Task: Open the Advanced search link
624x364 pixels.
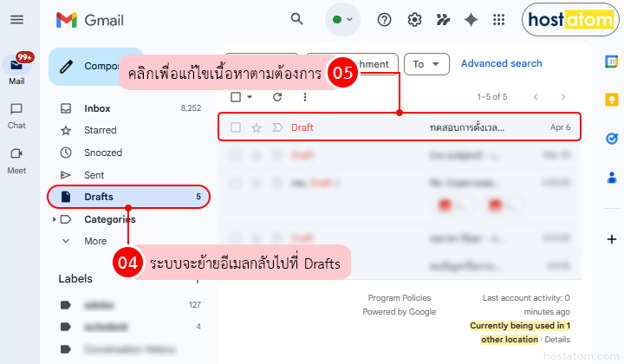Action: pyautogui.click(x=502, y=63)
